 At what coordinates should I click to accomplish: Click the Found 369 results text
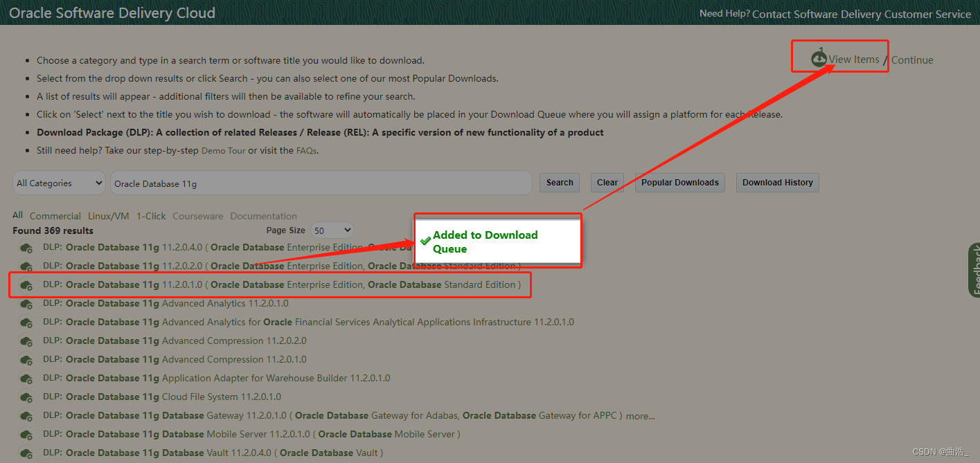click(x=53, y=230)
